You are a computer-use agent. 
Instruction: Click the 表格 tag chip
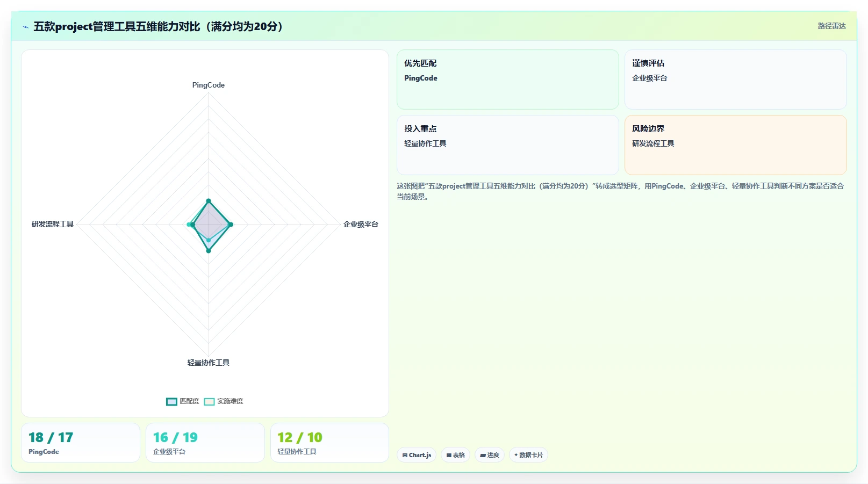click(455, 455)
